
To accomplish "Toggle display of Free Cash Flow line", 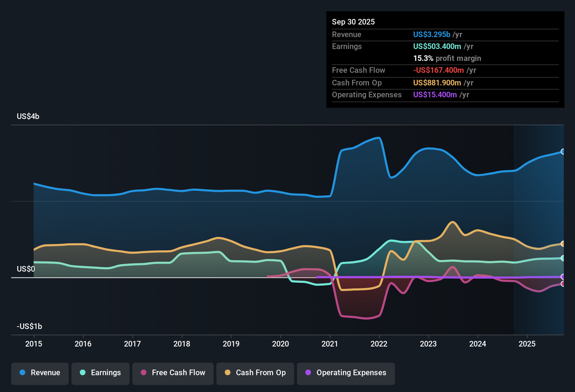I will [173, 373].
